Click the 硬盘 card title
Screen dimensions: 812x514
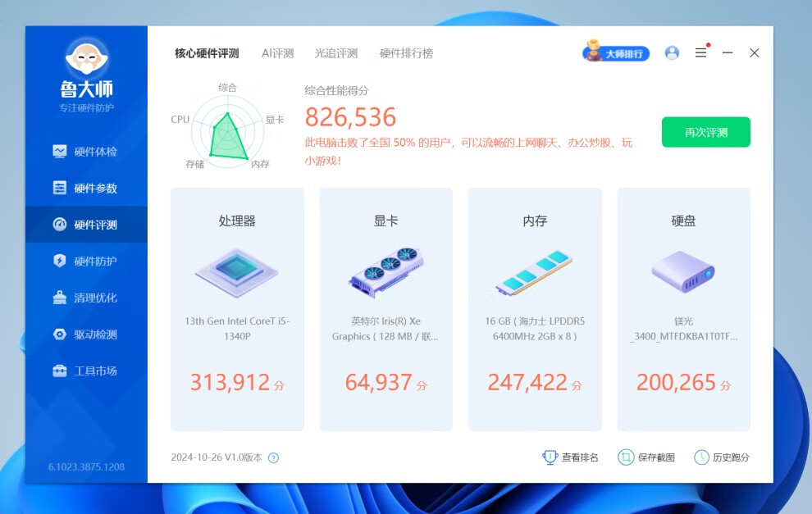click(x=683, y=221)
